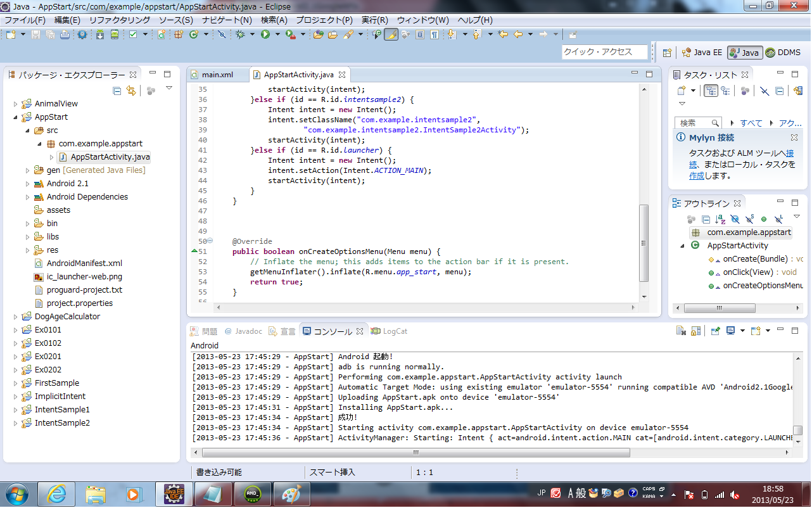Open the New toolbar dropdown arrow

[23, 34]
